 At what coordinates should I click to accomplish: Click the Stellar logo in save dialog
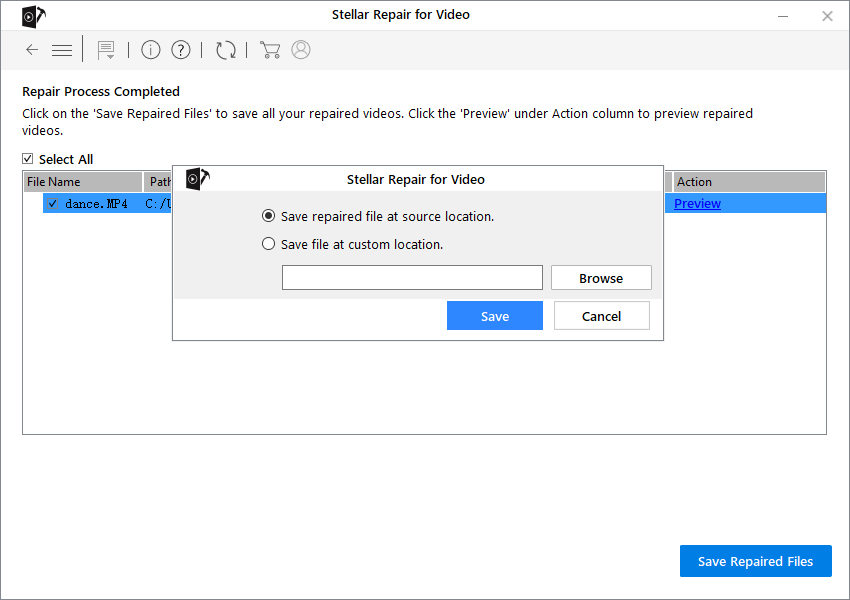197,178
